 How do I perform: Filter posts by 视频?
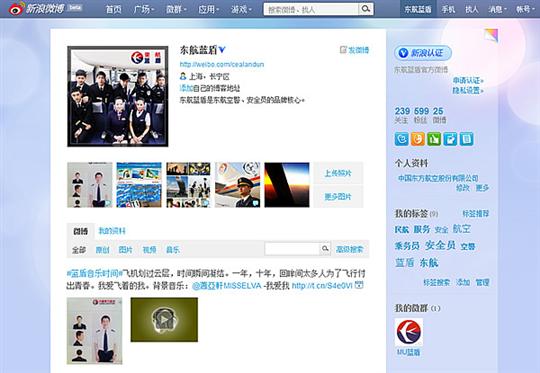pyautogui.click(x=149, y=250)
